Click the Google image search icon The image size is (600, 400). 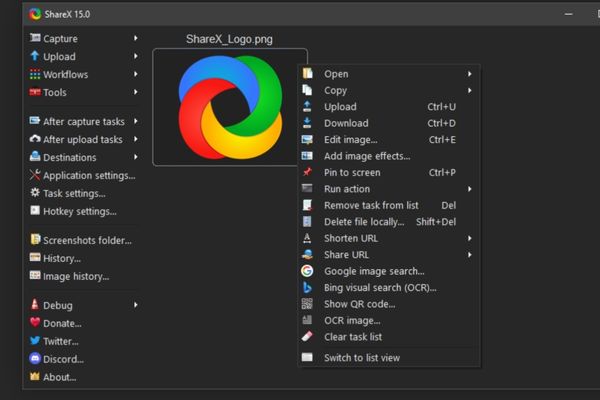(307, 271)
